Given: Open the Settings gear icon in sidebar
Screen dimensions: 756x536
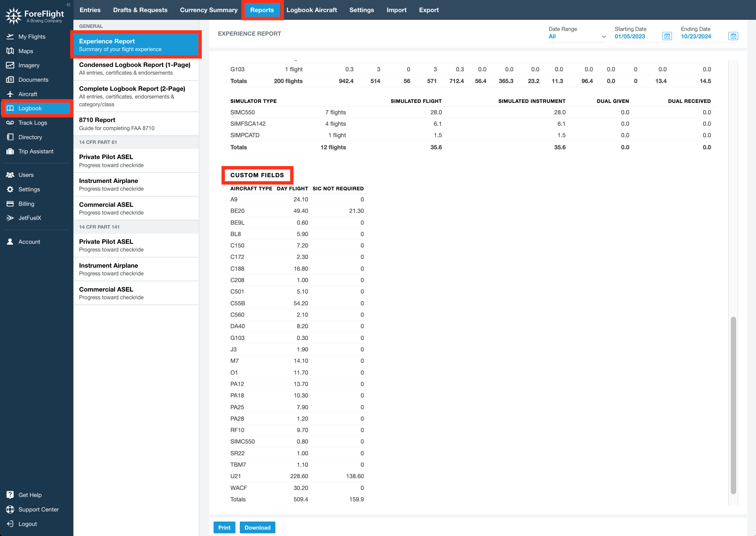Looking at the screenshot, I should point(10,189).
